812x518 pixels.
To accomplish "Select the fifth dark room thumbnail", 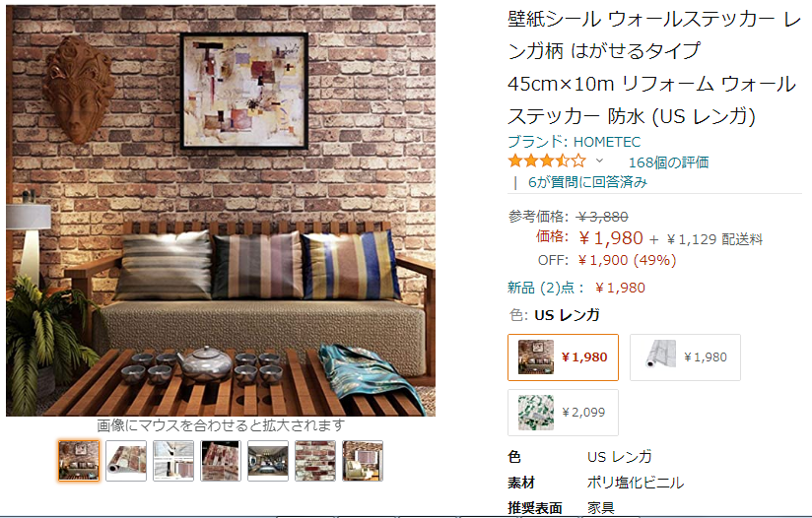I will (268, 461).
